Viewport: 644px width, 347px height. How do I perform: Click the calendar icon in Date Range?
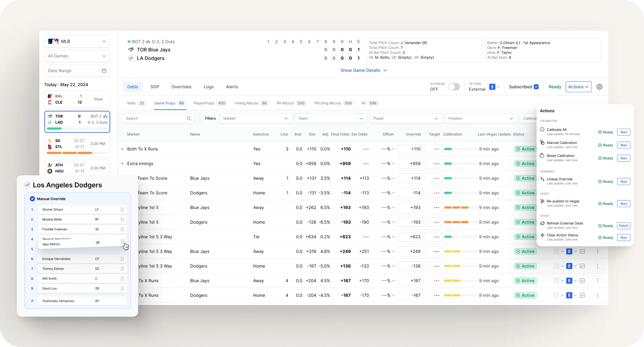pos(104,71)
